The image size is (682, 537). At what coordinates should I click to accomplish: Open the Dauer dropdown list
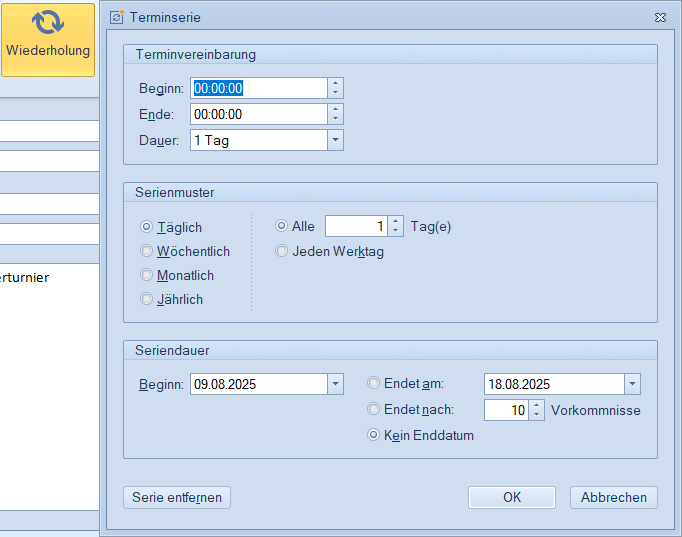click(x=335, y=140)
